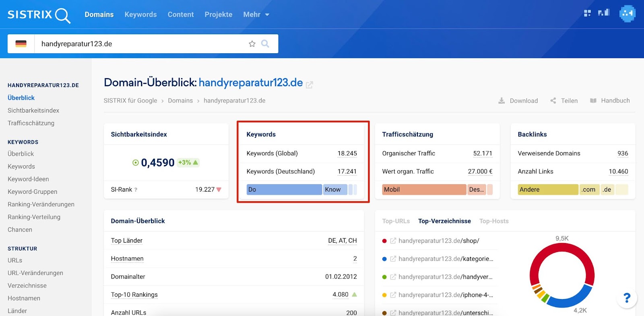Click the .com backlinks bar segment
The image size is (644, 316).
point(589,189)
